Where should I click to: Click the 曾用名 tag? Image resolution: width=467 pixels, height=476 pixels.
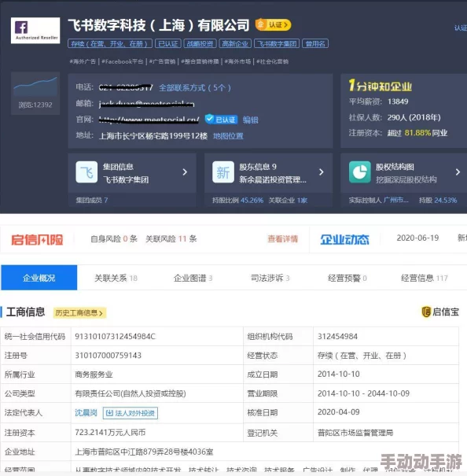coord(315,44)
